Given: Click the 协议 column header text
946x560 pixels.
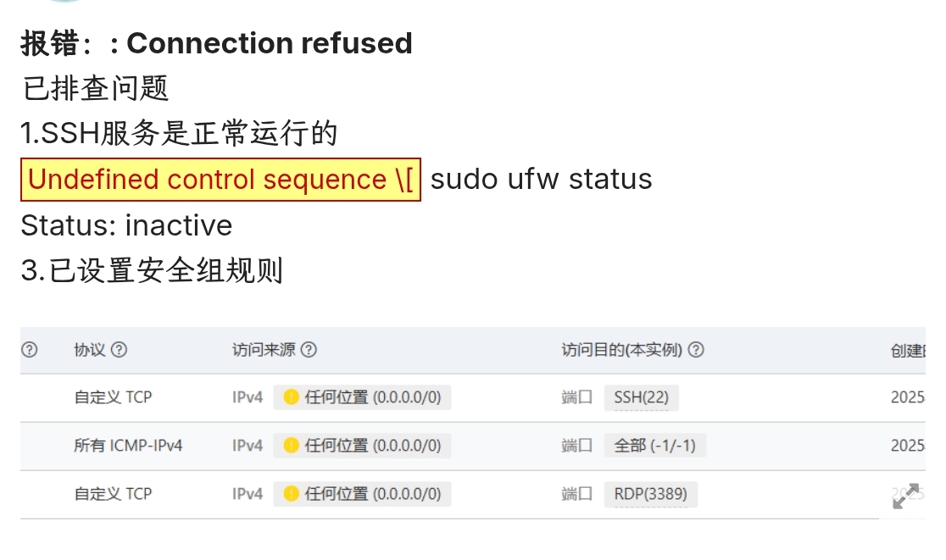Looking at the screenshot, I should coord(89,350).
